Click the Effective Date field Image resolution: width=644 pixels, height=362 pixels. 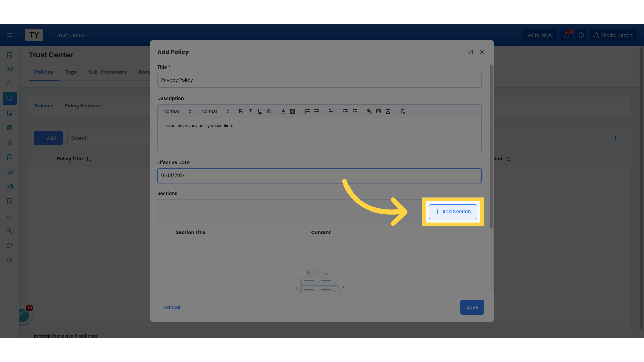pos(319,176)
